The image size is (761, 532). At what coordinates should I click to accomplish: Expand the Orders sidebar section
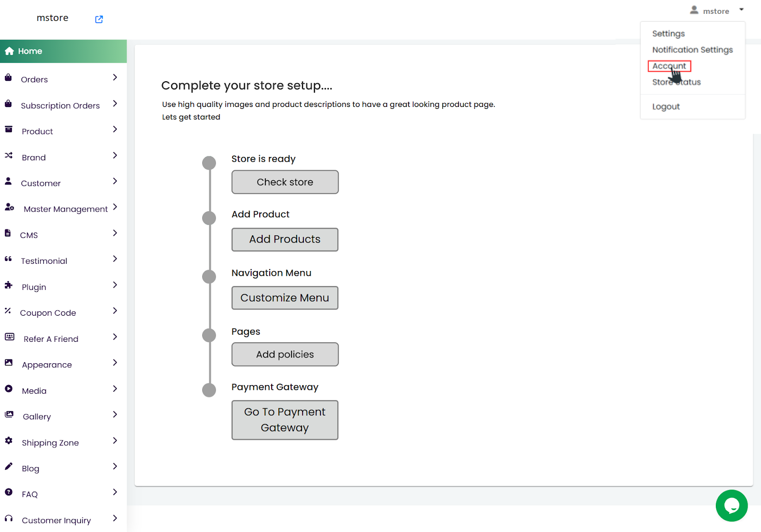[x=115, y=77]
